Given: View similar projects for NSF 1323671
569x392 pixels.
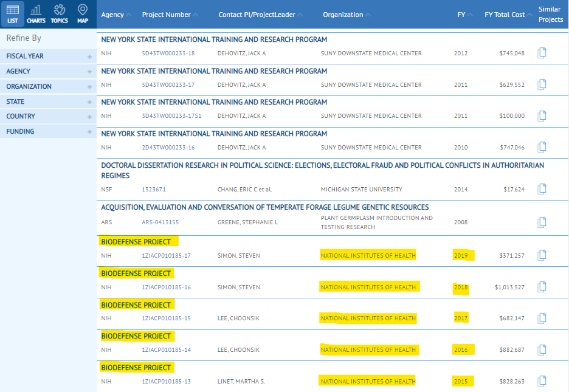Looking at the screenshot, I should click(542, 189).
